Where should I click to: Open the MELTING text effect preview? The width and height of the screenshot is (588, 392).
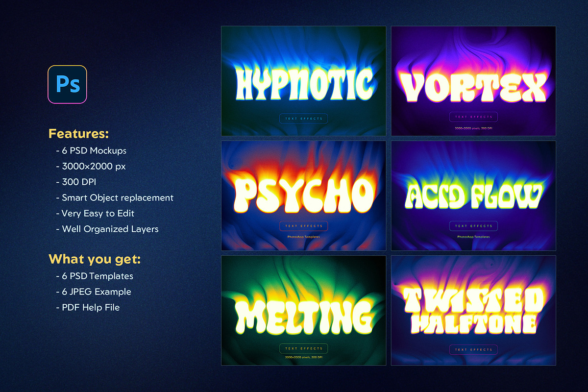tap(303, 310)
